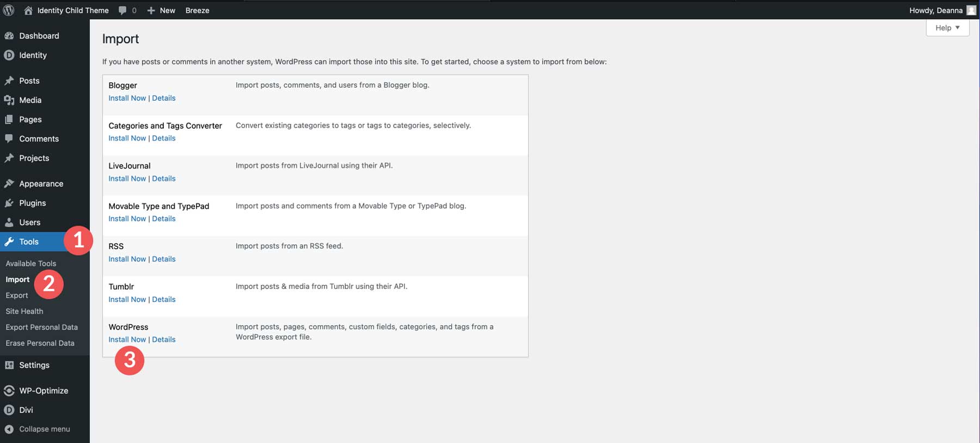The width and height of the screenshot is (980, 443).
Task: Open the Dashboard menu item
Action: pos(39,35)
